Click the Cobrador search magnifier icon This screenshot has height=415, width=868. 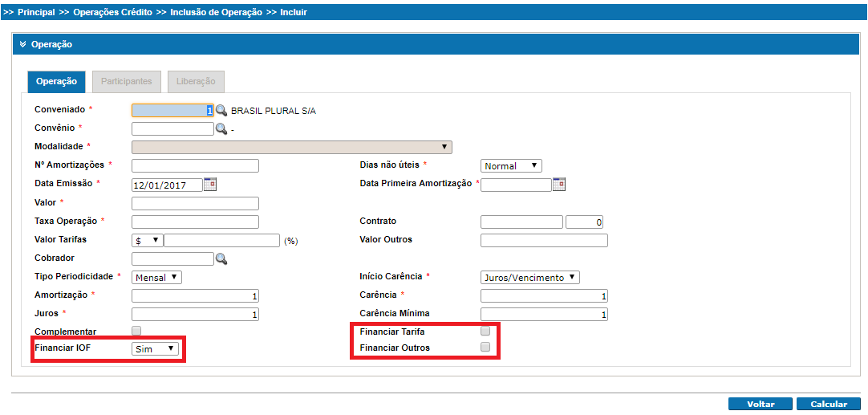(x=221, y=258)
